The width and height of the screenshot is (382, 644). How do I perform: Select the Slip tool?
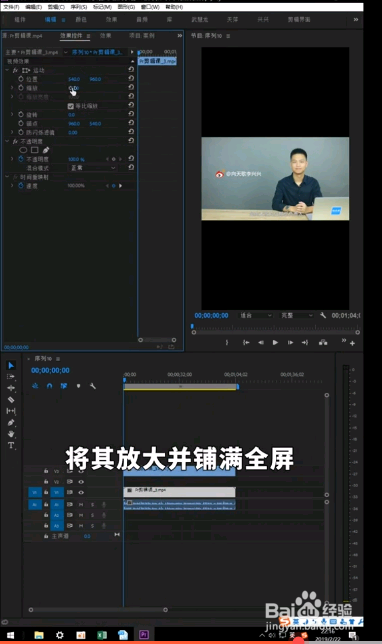coord(11,411)
